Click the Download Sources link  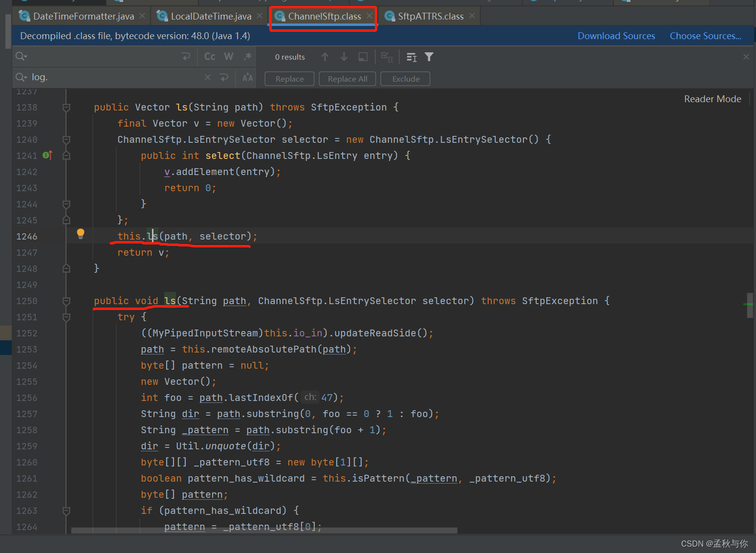point(616,35)
